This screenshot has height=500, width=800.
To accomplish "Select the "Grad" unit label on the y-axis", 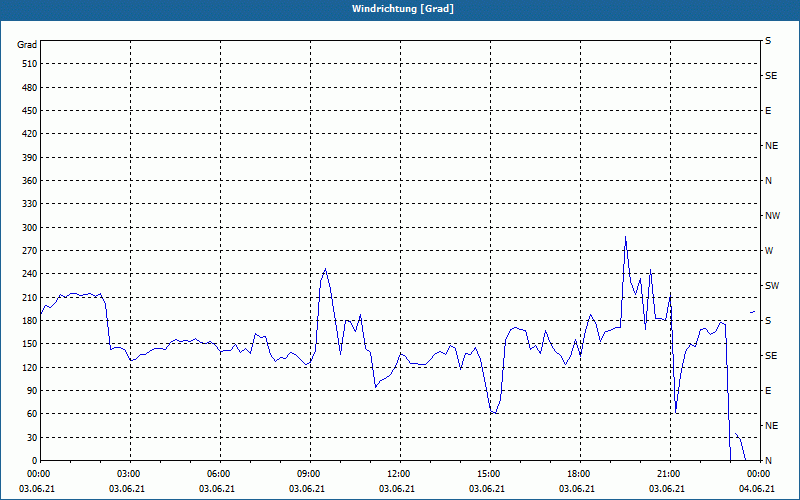I will pos(27,45).
